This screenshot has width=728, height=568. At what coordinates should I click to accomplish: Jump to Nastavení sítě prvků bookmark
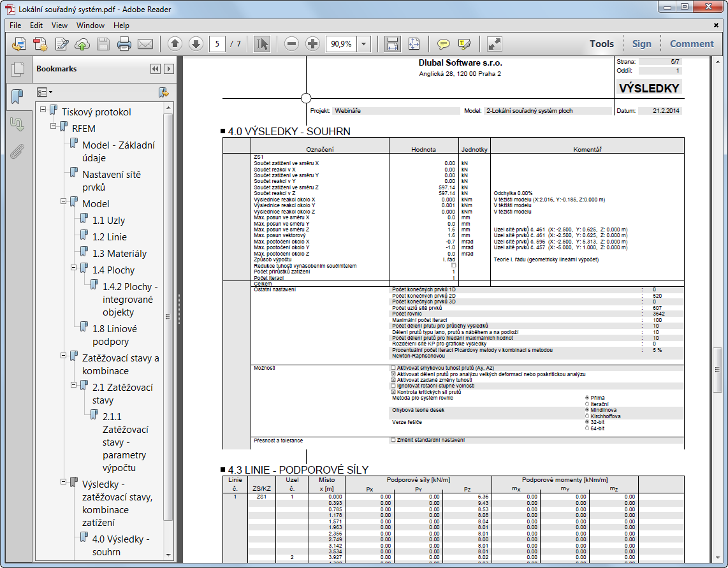click(112, 180)
